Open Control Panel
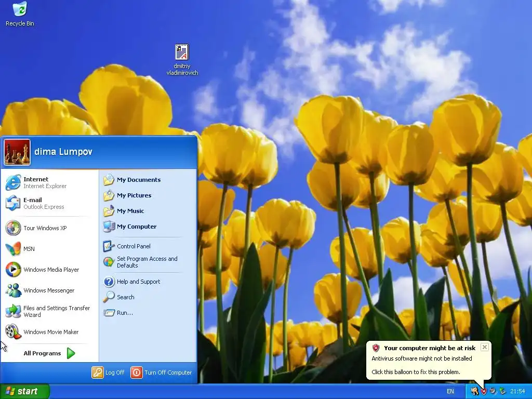532x399 pixels. pyautogui.click(x=147, y=246)
